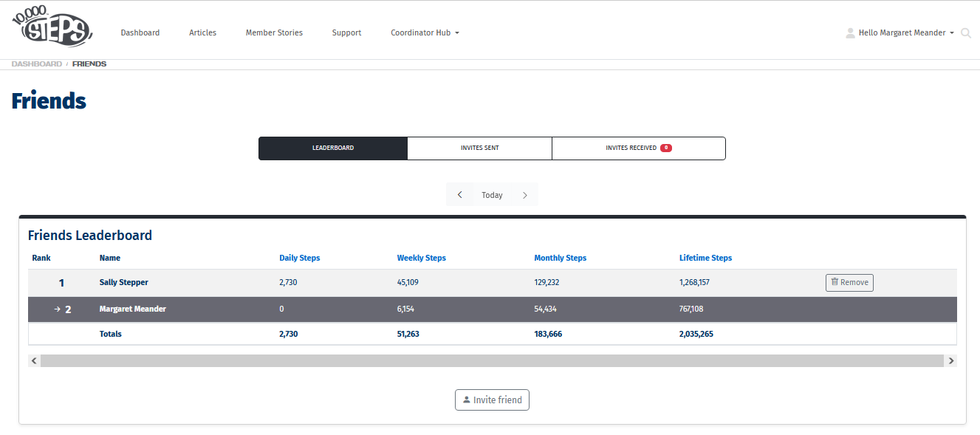This screenshot has height=435, width=980.
Task: Click the user profile avatar icon
Action: tap(850, 33)
